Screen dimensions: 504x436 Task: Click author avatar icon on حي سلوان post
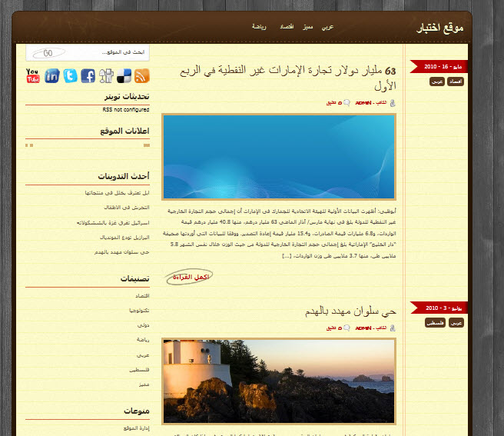(x=393, y=328)
